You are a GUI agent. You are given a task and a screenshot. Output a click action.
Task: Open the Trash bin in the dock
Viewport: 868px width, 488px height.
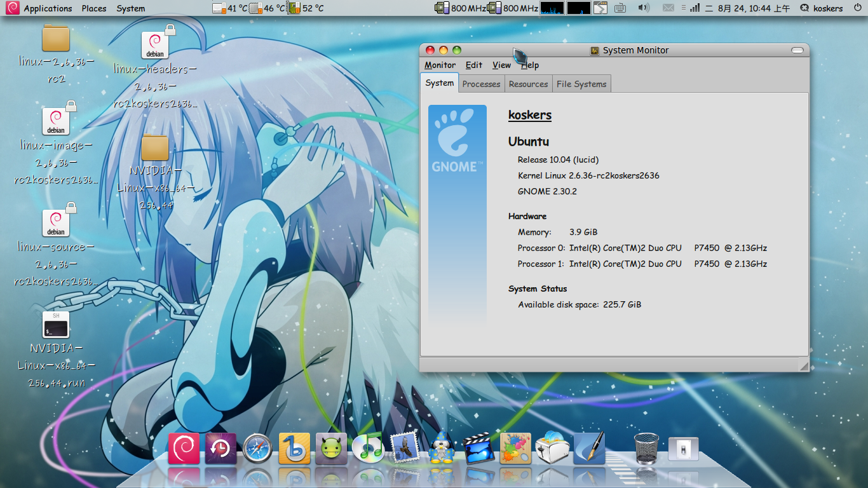coord(646,449)
